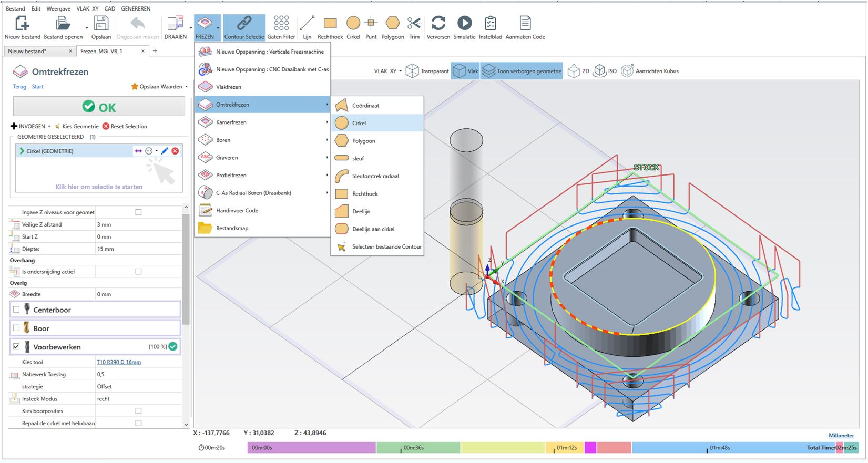Image resolution: width=868 pixels, height=463 pixels.
Task: Choose Kamerfrezen from the Frezen menu
Action: click(x=231, y=122)
